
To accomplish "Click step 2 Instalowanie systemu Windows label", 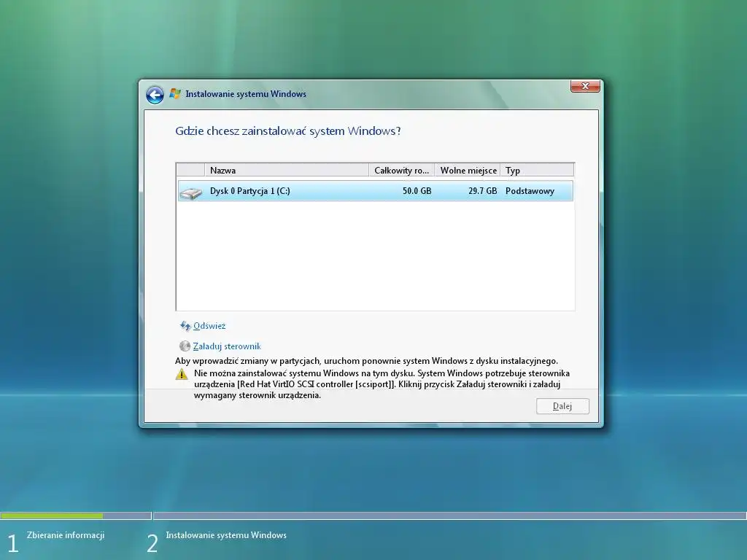I will (x=226, y=535).
